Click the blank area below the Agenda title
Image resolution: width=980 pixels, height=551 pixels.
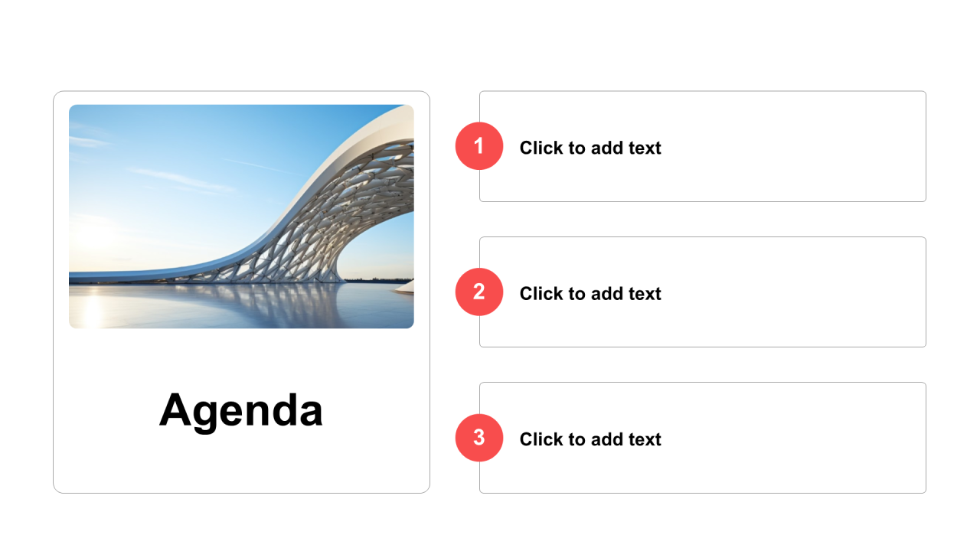[x=241, y=467]
